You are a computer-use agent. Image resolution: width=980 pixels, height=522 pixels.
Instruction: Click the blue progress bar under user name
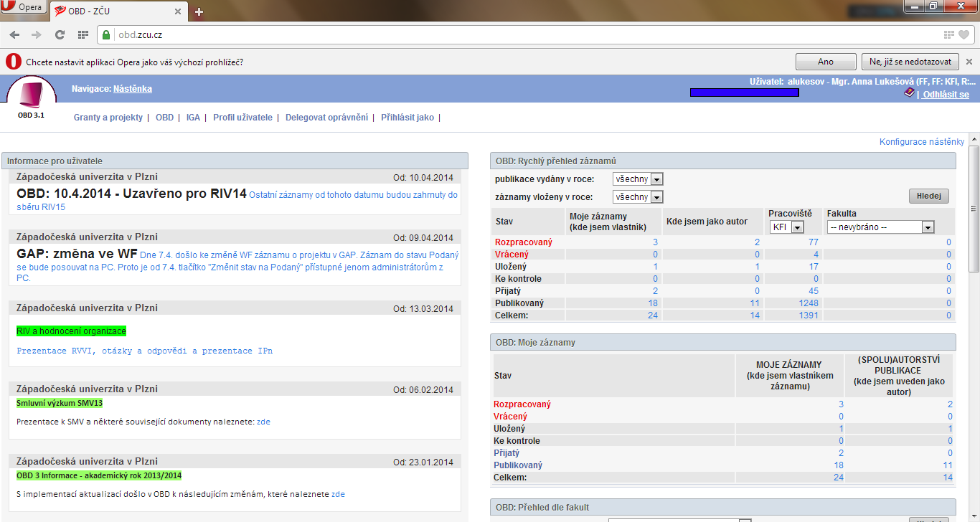[x=745, y=92]
